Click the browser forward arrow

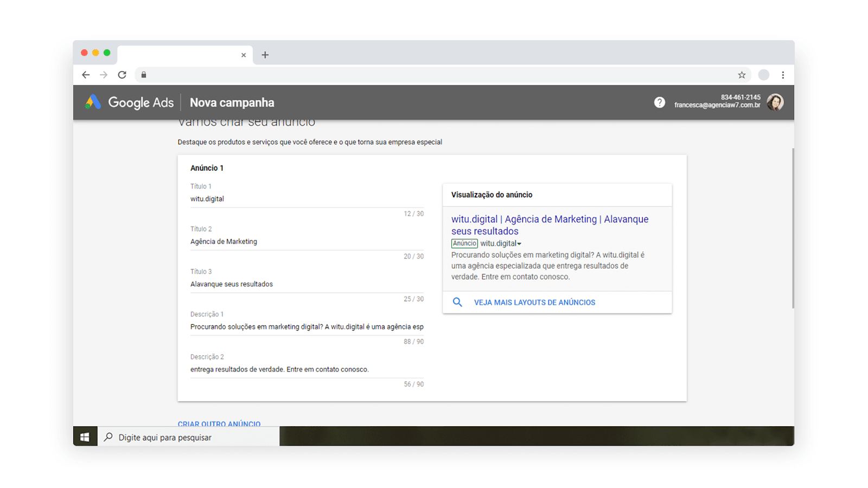pyautogui.click(x=104, y=75)
